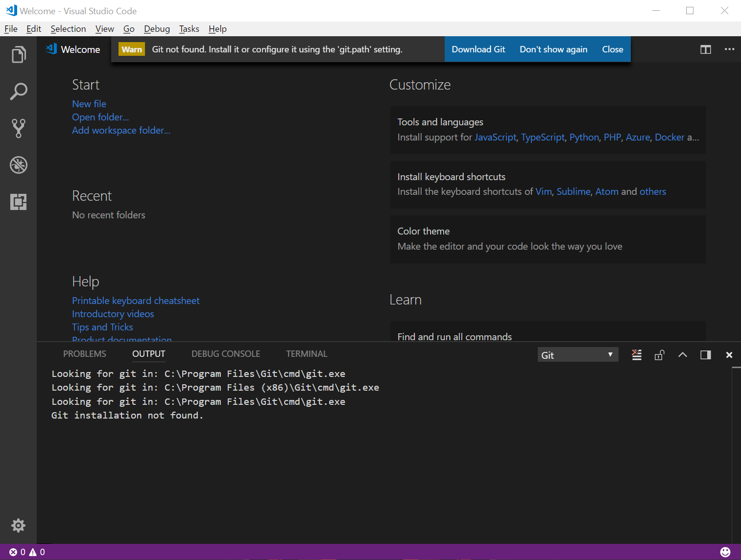The width and height of the screenshot is (741, 560).
Task: Install Docker tools support
Action: 669,137
